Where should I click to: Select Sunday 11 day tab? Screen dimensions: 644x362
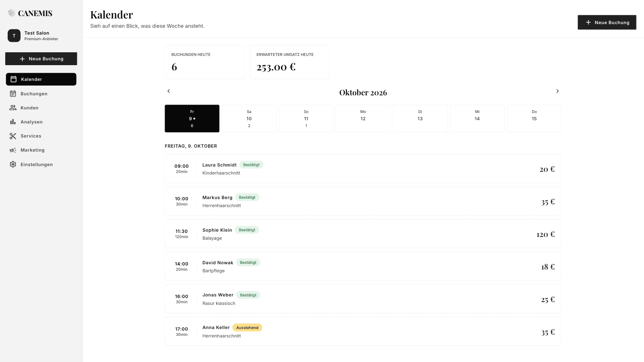(x=306, y=119)
